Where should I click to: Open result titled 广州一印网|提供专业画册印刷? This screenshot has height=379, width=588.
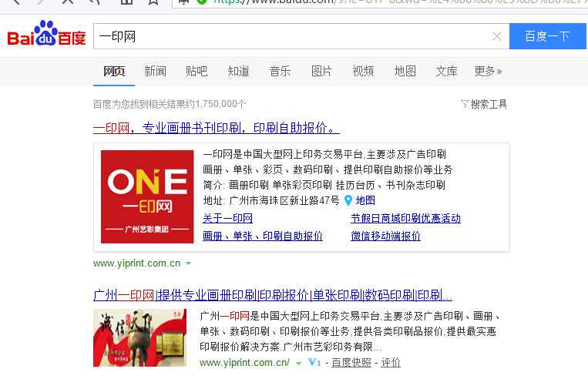click(x=273, y=295)
